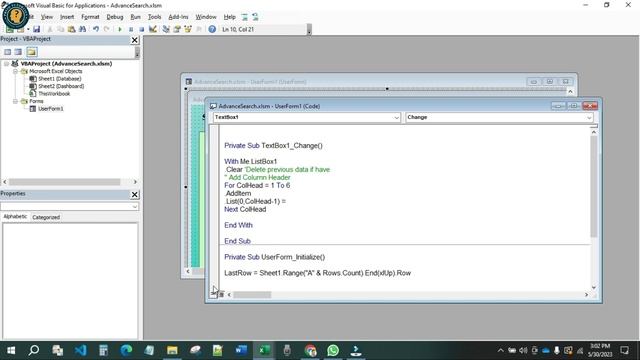The height and width of the screenshot is (360, 640).
Task: Open the Debug menu
Action: [x=115, y=17]
